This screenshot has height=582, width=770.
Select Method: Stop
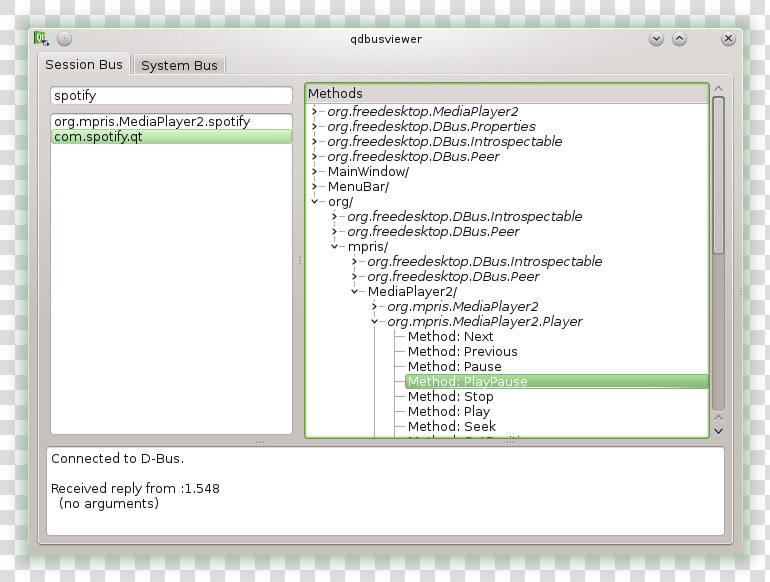(450, 396)
